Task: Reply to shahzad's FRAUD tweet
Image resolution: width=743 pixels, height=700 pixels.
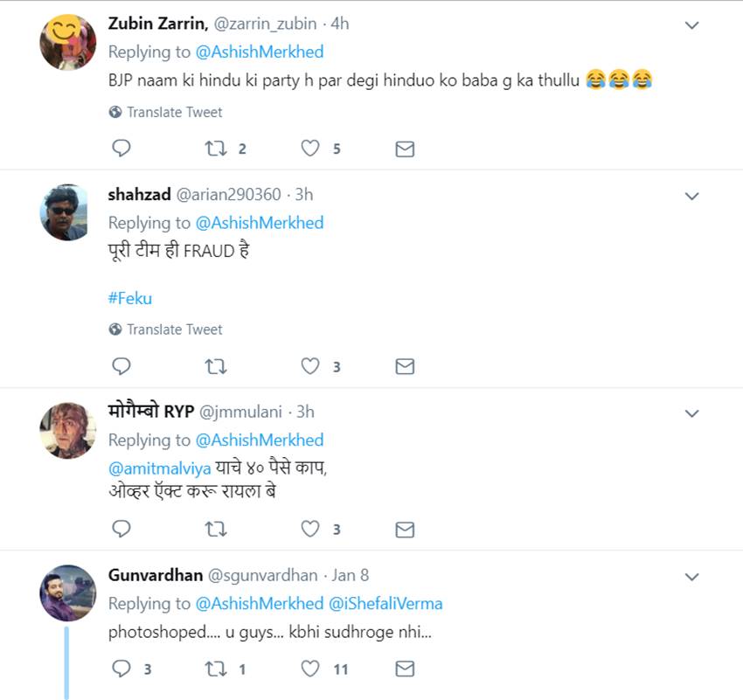Action: 122,366
